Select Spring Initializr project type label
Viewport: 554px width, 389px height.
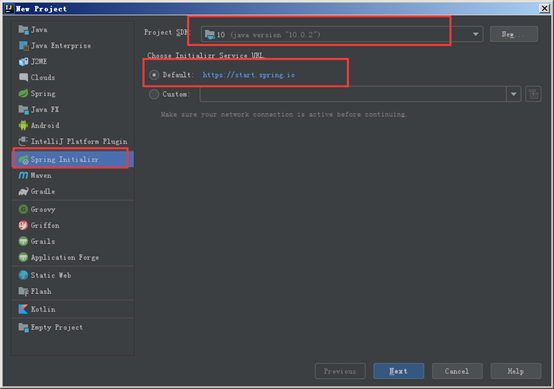click(65, 160)
